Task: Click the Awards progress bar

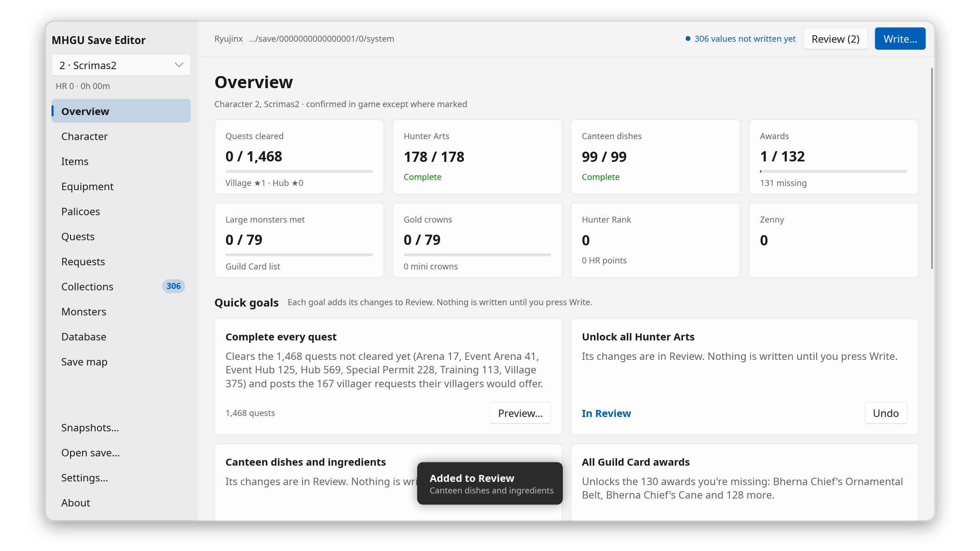Action: pos(833,172)
